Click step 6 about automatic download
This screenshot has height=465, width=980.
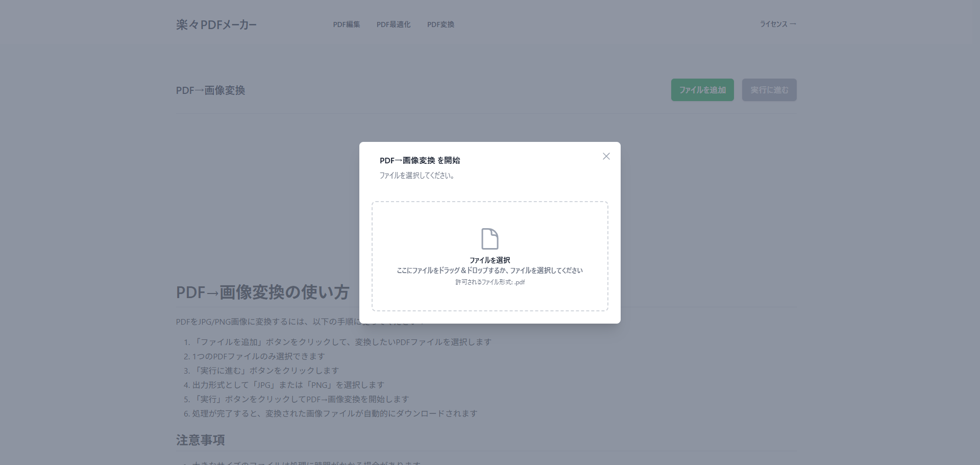coord(335,413)
